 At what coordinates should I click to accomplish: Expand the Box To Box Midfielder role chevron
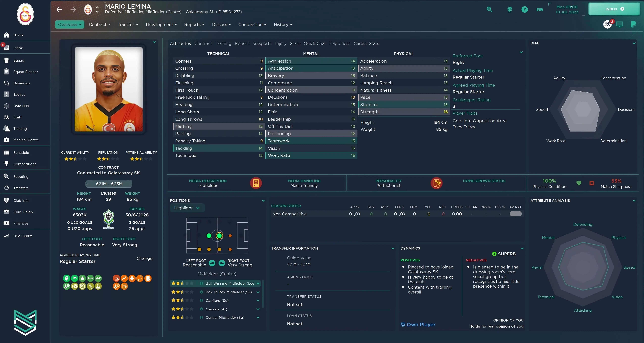tap(258, 292)
